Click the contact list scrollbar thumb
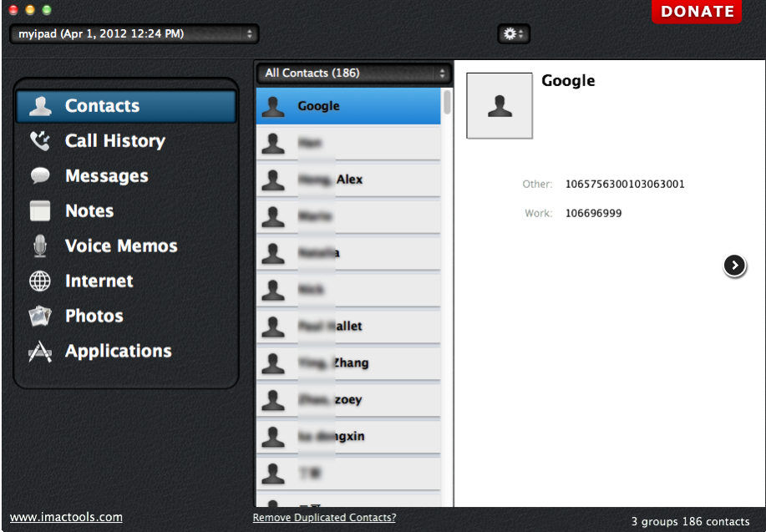Viewport: 766px width, 532px height. pos(447,102)
